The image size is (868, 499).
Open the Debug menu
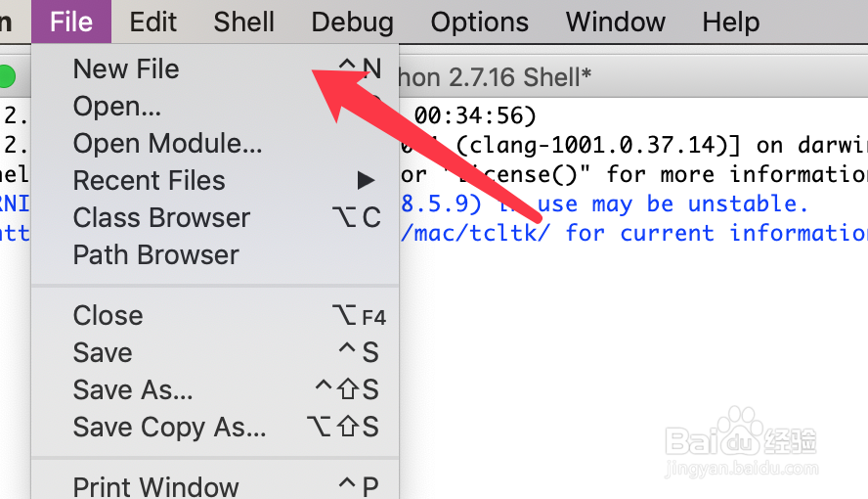click(x=352, y=23)
